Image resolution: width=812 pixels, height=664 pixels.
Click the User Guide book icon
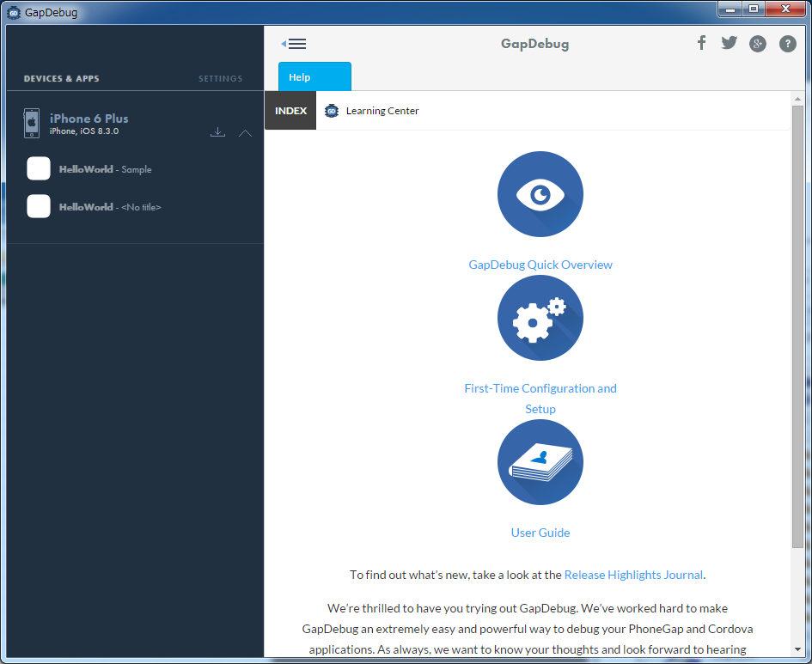click(540, 462)
